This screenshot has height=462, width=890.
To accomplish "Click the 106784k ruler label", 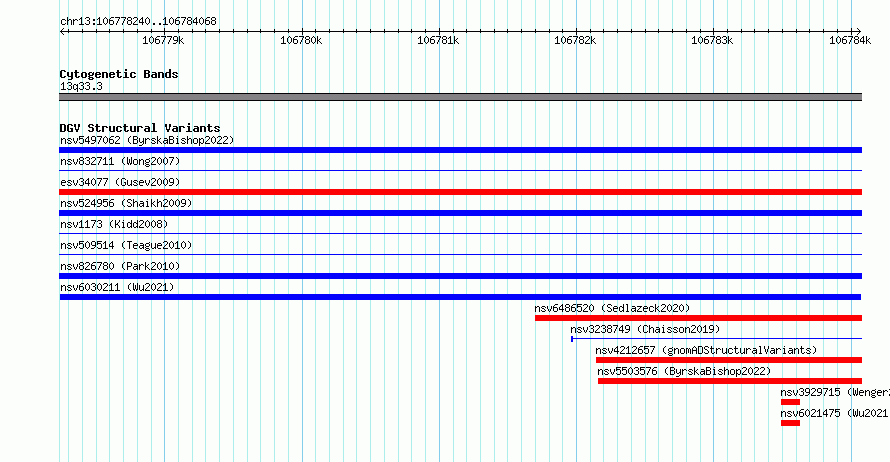I will (x=850, y=40).
